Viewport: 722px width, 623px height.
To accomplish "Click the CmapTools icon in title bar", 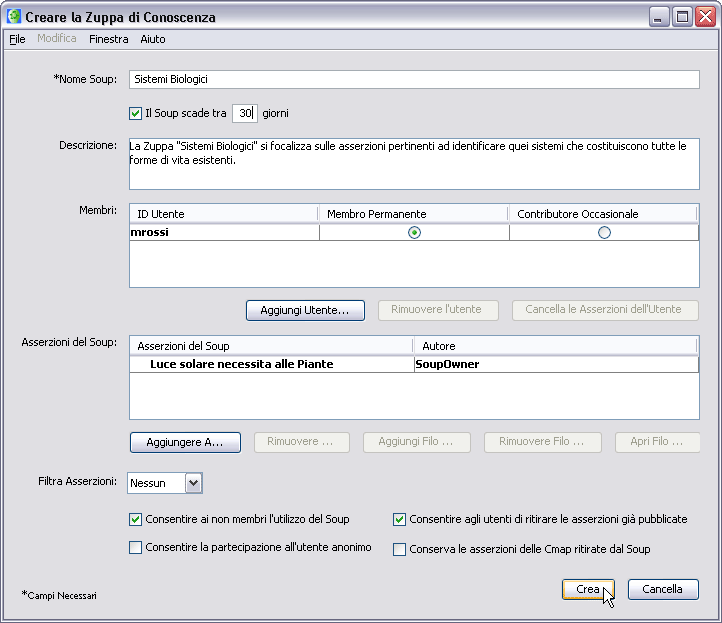I will pos(14,17).
